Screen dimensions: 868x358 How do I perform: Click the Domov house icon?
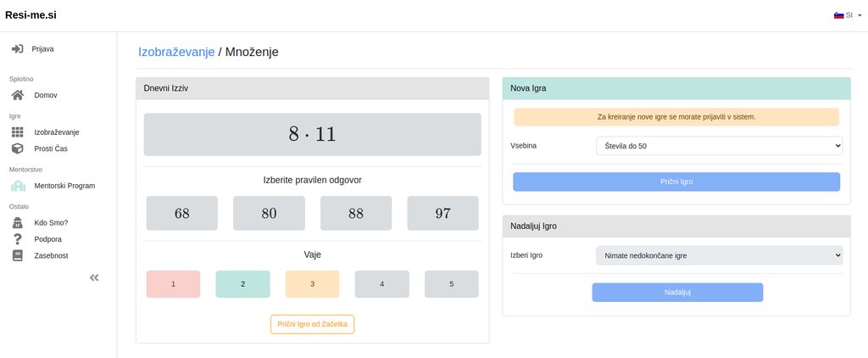click(18, 95)
